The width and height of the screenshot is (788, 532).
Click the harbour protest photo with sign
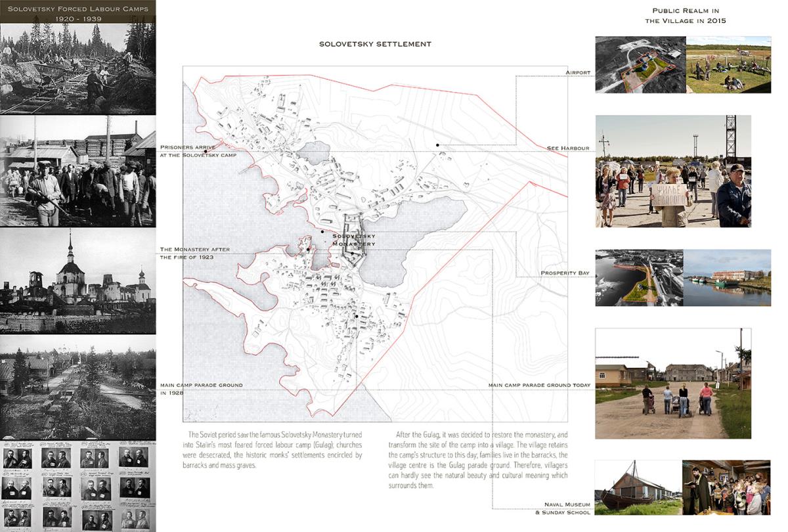673,171
